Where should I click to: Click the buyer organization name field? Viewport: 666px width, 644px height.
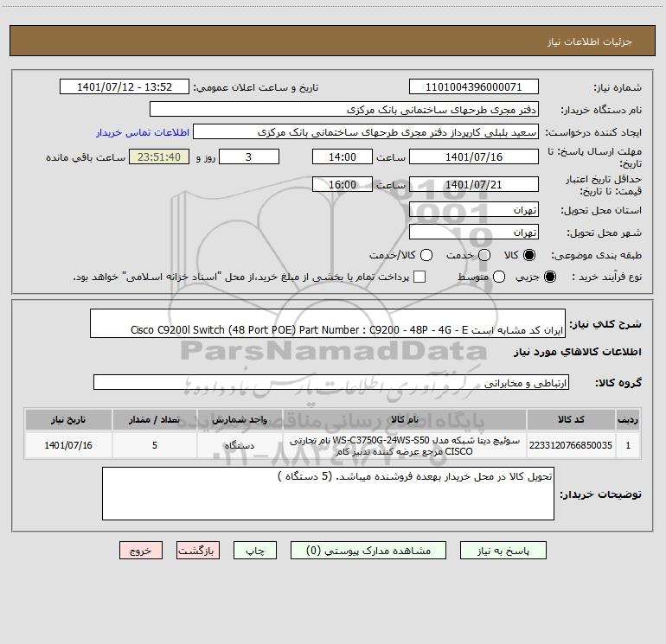344,110
